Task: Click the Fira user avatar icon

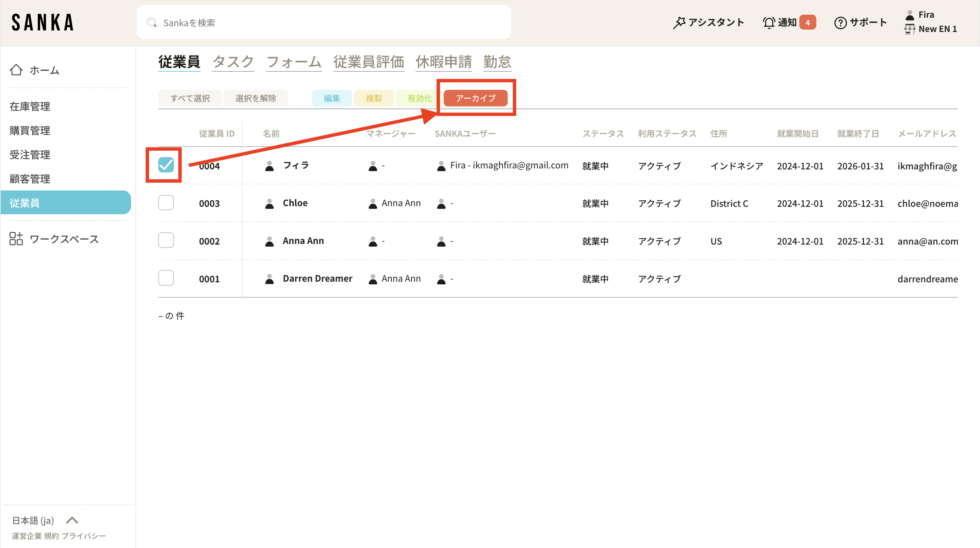Action: tap(910, 15)
